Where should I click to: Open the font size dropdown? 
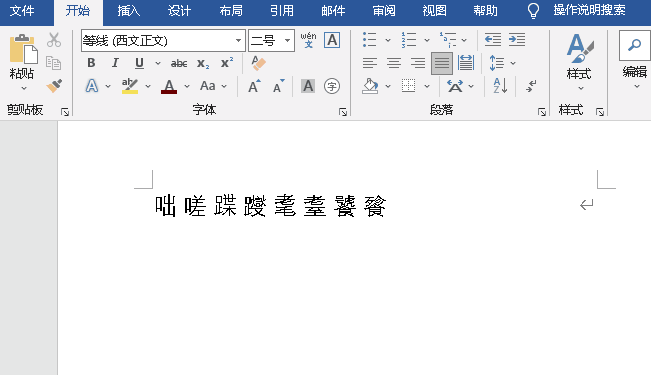pos(287,40)
